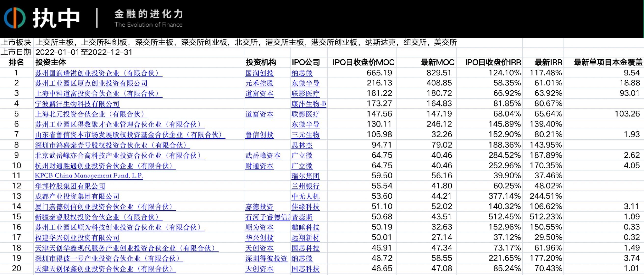Viewport: 644px width, 275px height.
Task: Open IPO company link 佳缘科技
Action: pyautogui.click(x=305, y=207)
